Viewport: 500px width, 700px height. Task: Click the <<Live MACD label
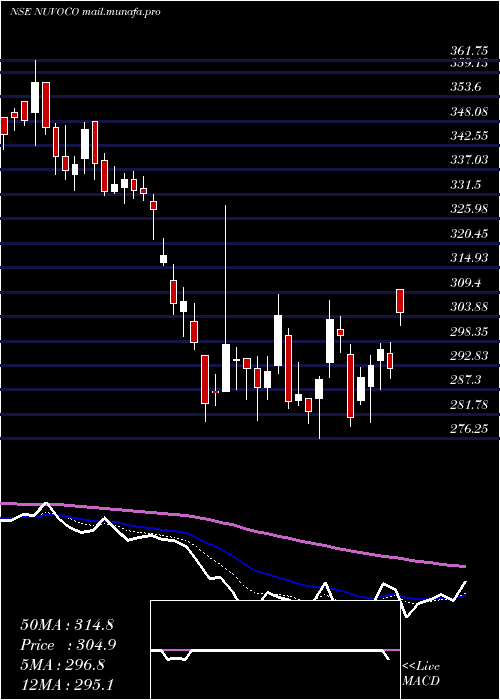pyautogui.click(x=421, y=673)
